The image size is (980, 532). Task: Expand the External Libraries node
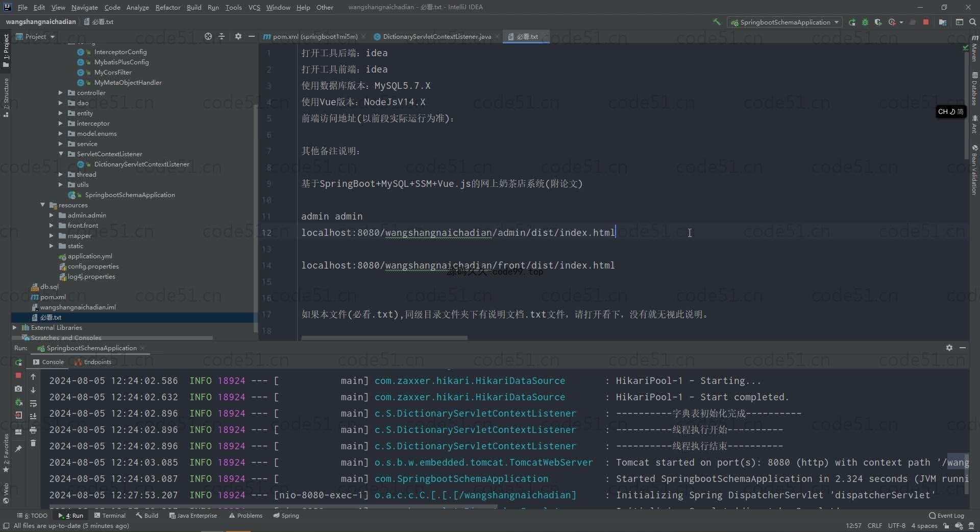pyautogui.click(x=15, y=327)
